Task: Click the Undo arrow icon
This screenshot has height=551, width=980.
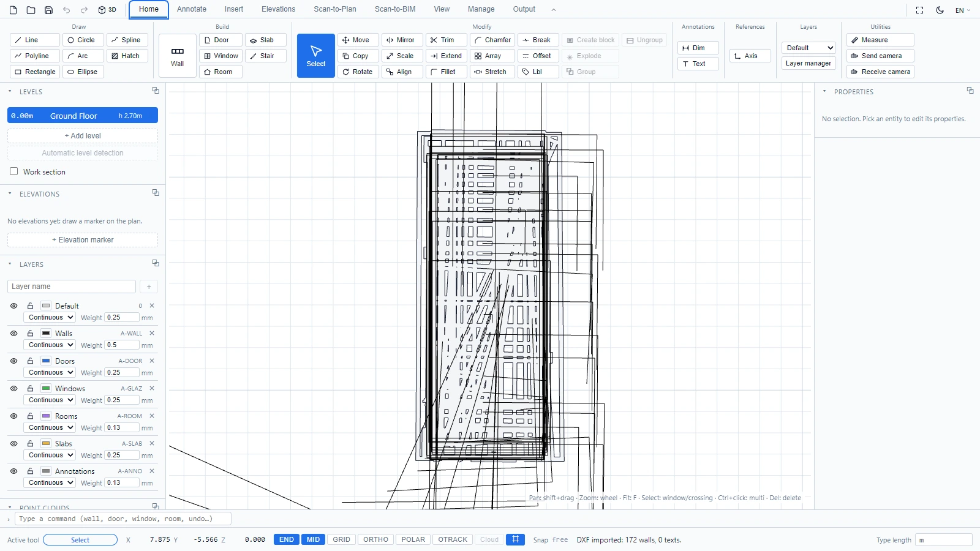Action: tap(66, 10)
